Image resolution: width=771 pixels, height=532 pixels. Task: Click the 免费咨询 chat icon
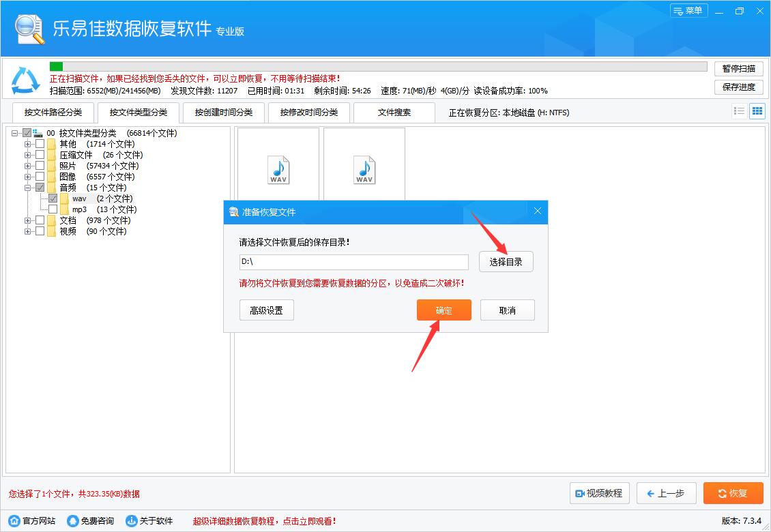(73, 520)
